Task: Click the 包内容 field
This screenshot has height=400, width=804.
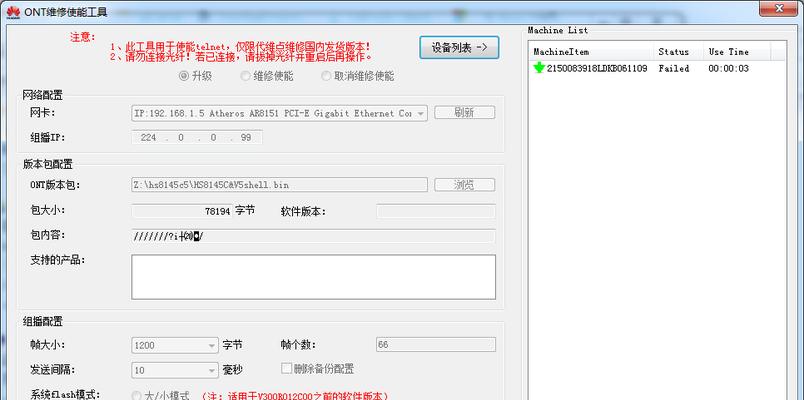Action: pos(313,236)
